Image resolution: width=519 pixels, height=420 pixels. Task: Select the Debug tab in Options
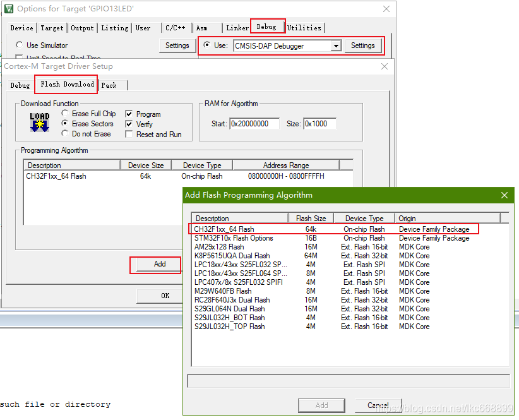[266, 27]
